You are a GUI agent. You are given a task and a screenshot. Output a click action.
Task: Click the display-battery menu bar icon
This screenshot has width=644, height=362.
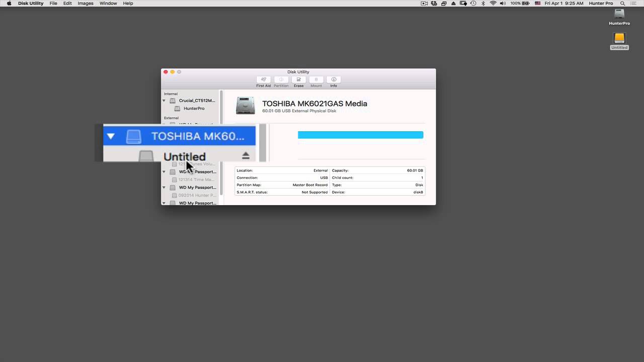pos(463,4)
